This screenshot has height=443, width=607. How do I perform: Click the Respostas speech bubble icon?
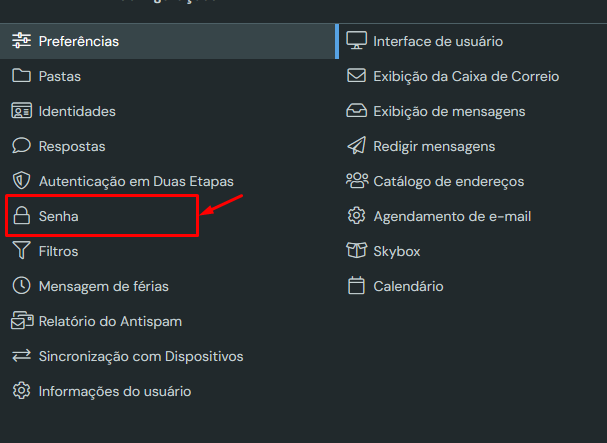21,146
